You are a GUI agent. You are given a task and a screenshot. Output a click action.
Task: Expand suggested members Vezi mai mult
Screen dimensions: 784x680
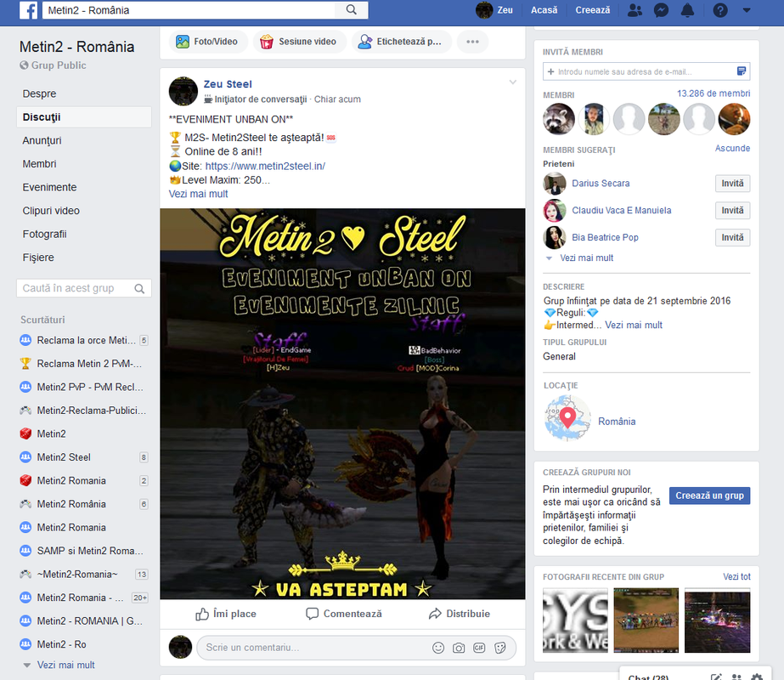[x=586, y=258]
